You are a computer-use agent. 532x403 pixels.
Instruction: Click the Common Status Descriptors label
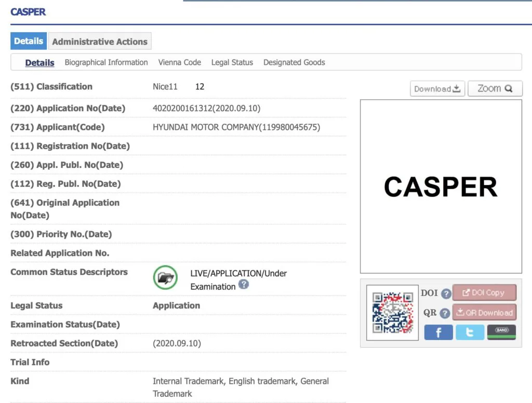click(x=69, y=272)
